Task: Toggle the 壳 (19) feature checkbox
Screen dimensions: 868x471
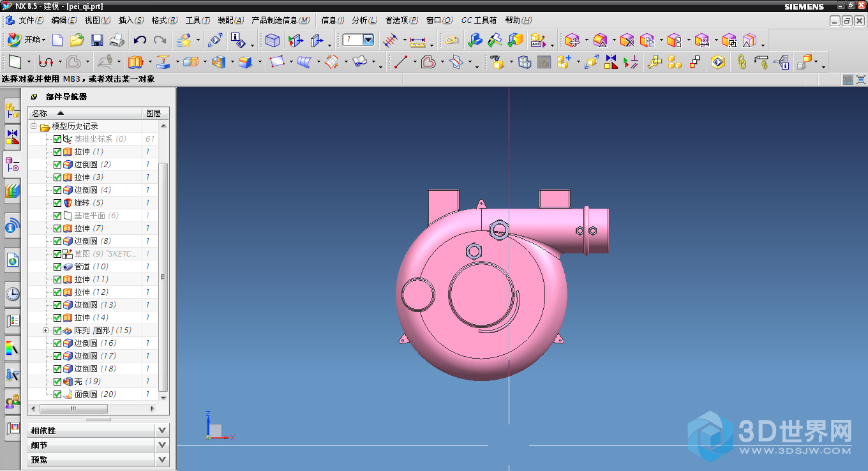Action: click(57, 382)
